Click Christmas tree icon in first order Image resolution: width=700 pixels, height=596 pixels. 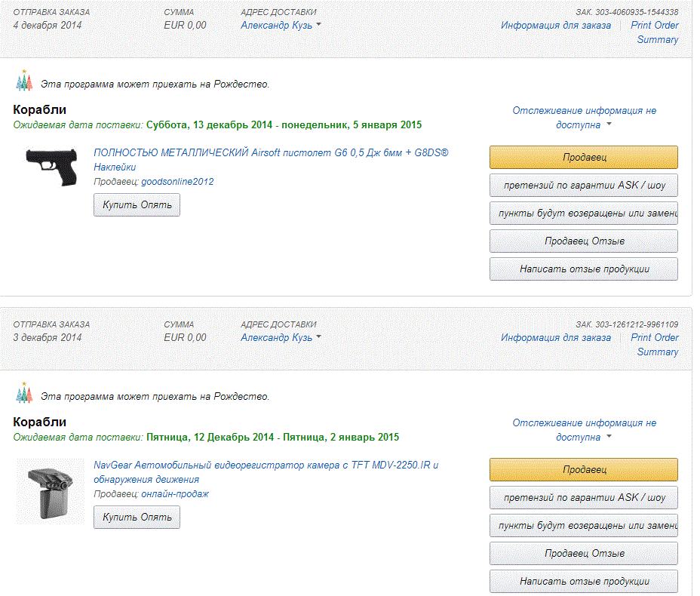[x=25, y=81]
